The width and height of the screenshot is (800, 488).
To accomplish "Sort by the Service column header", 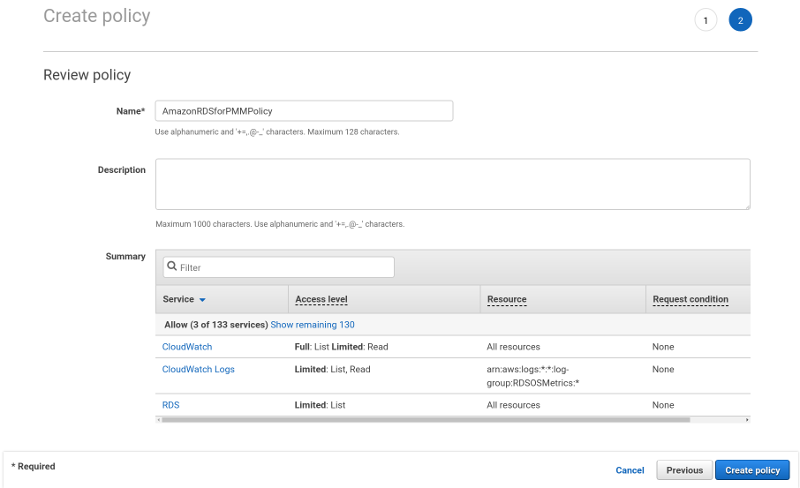I will coord(178,299).
